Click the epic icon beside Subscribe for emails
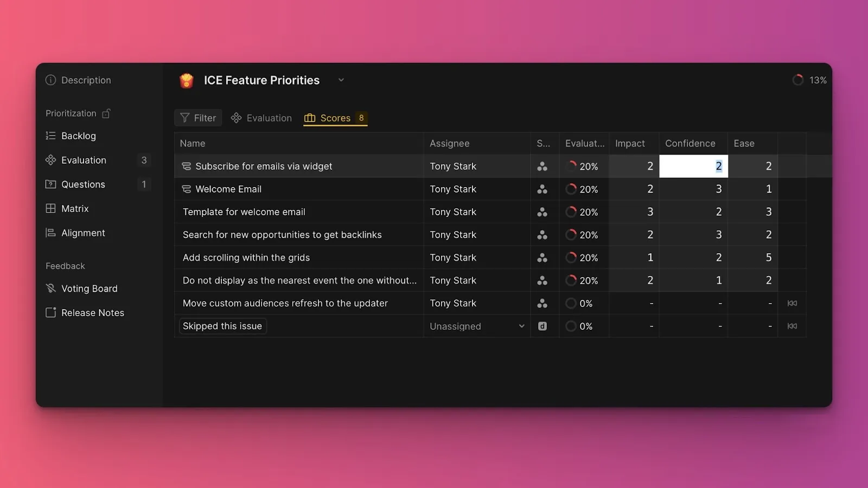This screenshot has width=868, height=488. tap(186, 166)
